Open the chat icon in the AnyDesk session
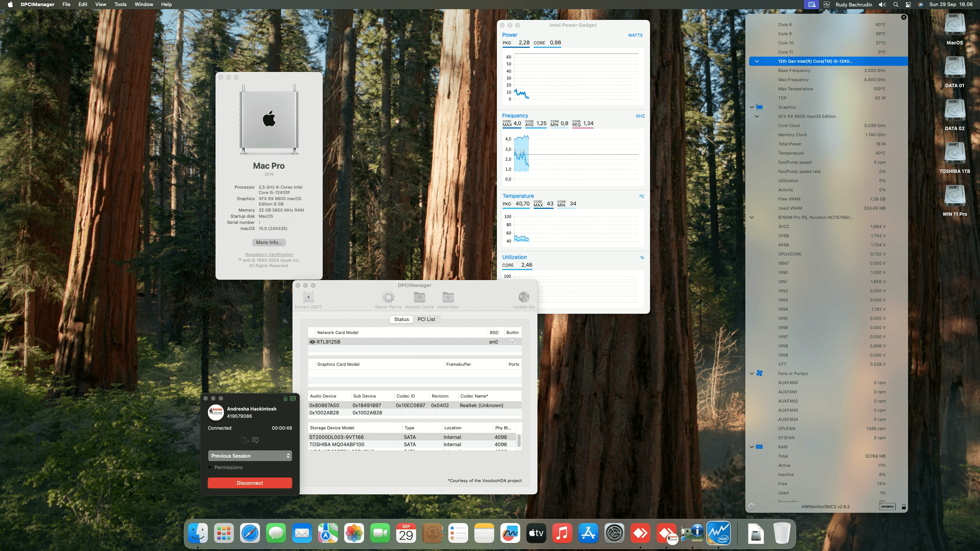This screenshot has height=551, width=980. click(x=256, y=440)
